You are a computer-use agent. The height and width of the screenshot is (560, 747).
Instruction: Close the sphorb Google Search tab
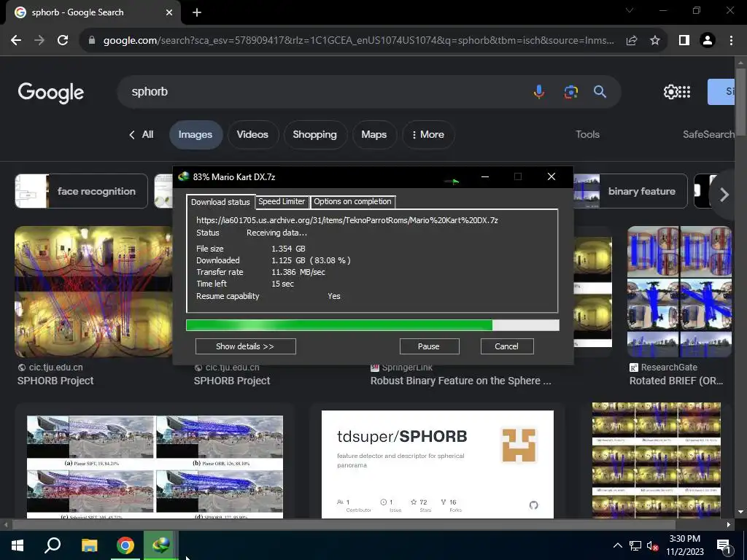(169, 12)
